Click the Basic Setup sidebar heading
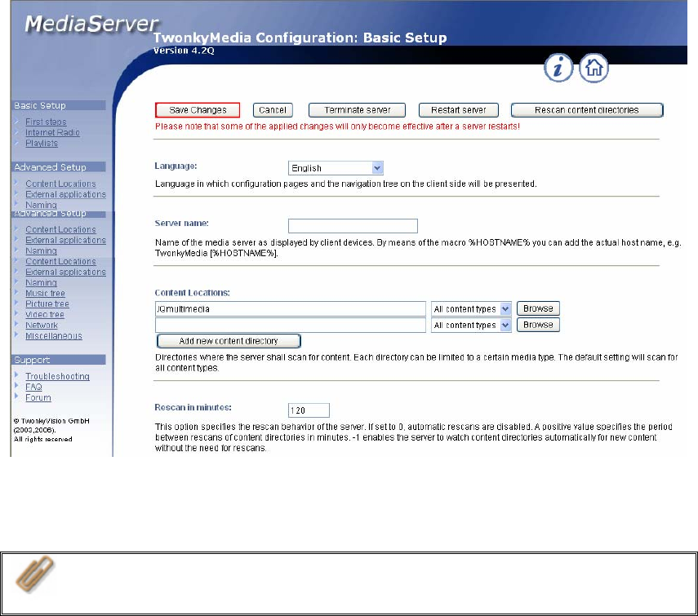698x616 pixels. [x=58, y=105]
